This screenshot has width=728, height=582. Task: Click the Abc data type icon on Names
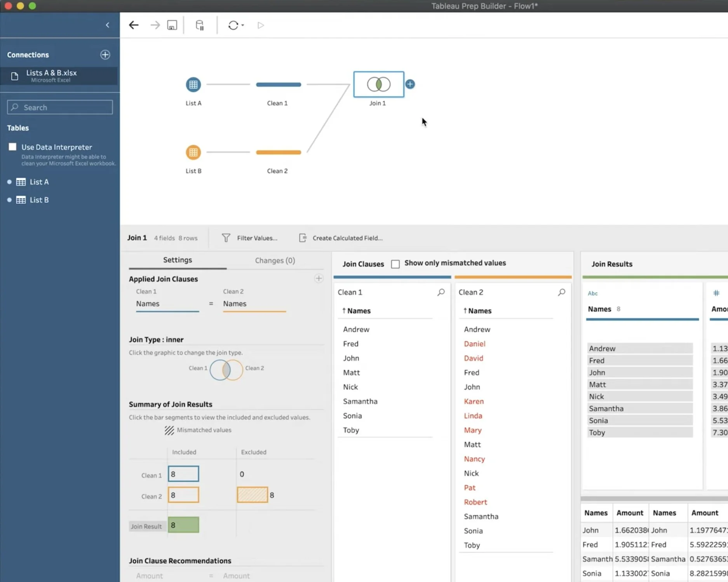click(x=592, y=293)
